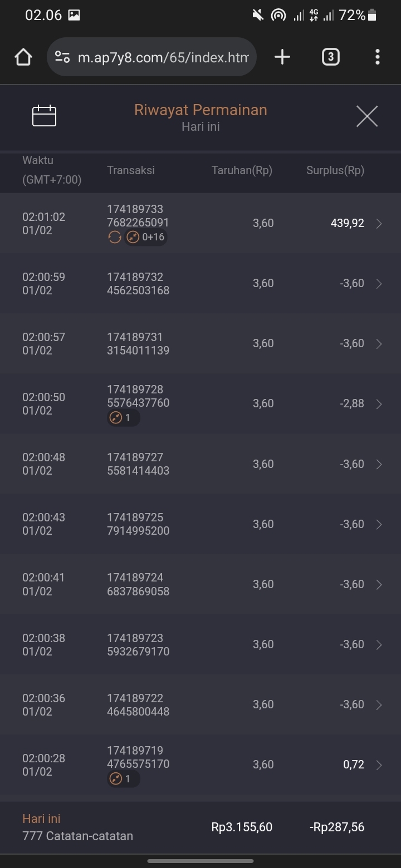Expand details for the -2,88 surplus row

(x=379, y=404)
